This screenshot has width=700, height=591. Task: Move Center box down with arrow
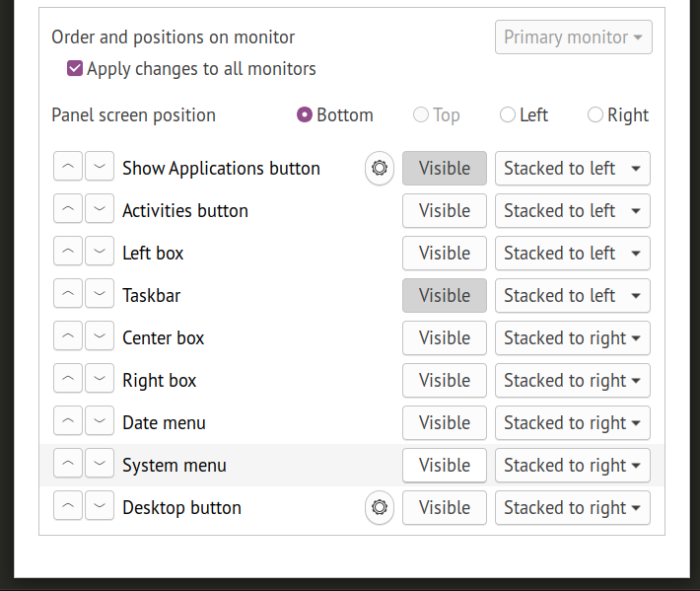(x=100, y=337)
